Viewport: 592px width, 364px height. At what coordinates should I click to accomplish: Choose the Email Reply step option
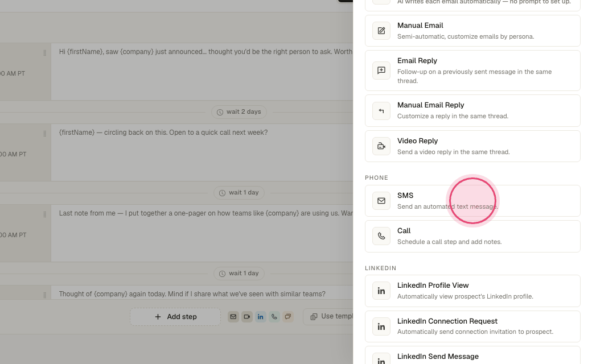pyautogui.click(x=472, y=71)
